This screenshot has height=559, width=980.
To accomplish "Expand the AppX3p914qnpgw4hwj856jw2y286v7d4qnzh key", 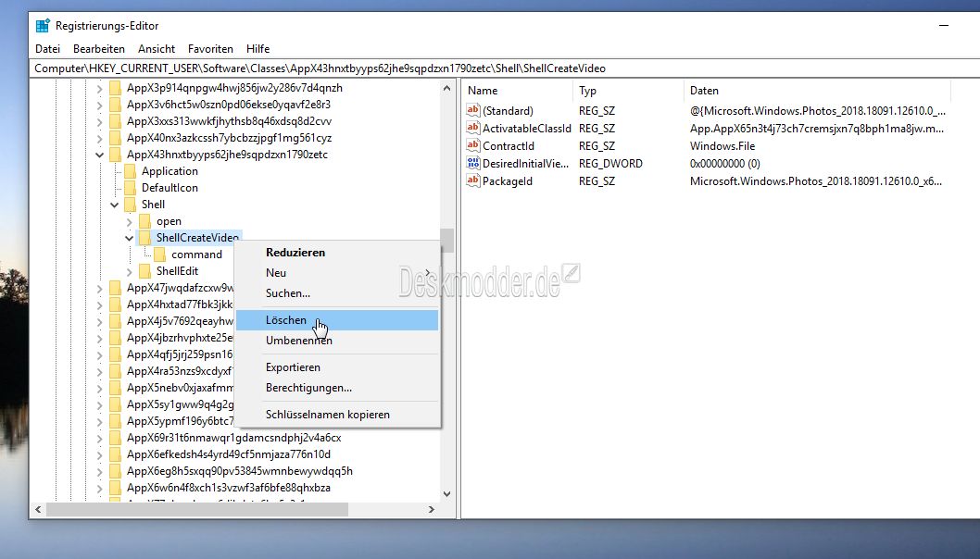I will [99, 88].
